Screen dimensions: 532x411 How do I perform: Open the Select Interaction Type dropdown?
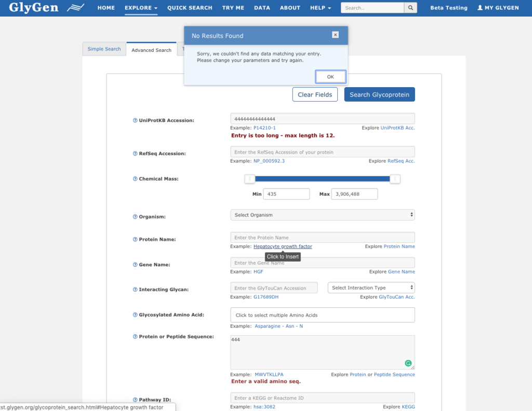pos(371,287)
